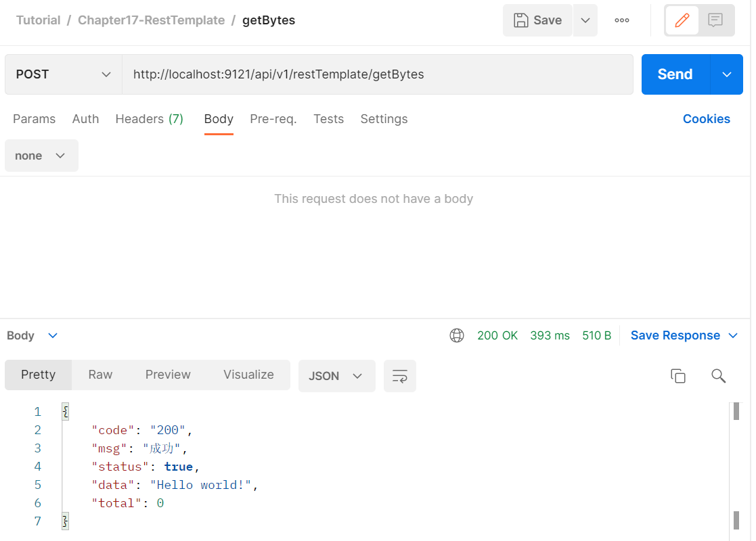Open the Cookies manager link
The height and width of the screenshot is (541, 756).
707,119
